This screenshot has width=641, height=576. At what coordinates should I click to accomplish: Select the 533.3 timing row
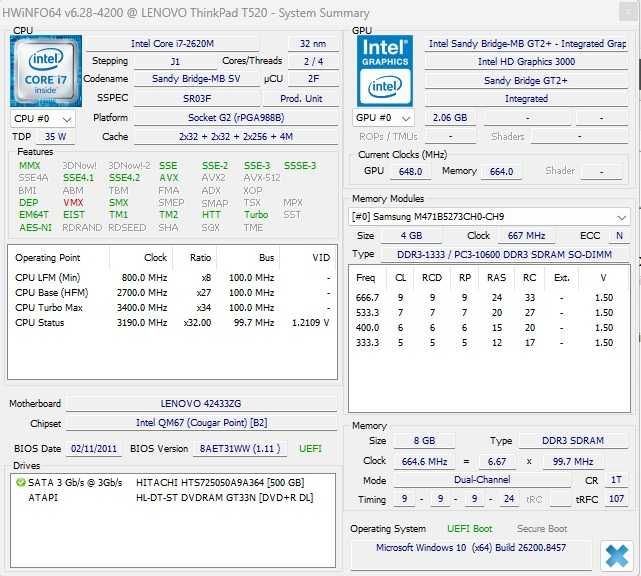pos(489,313)
